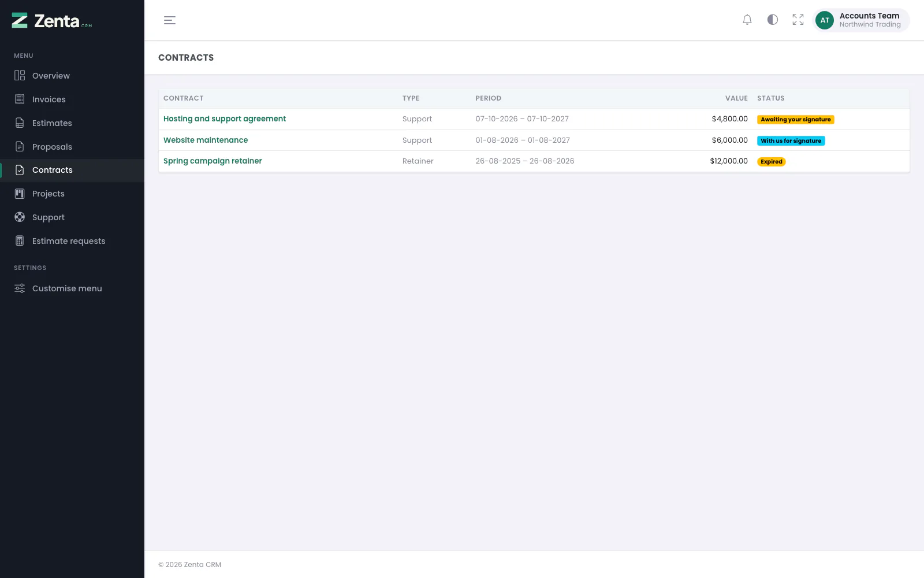The width and height of the screenshot is (924, 578).
Task: Click the Contracts sidebar icon
Action: [20, 170]
